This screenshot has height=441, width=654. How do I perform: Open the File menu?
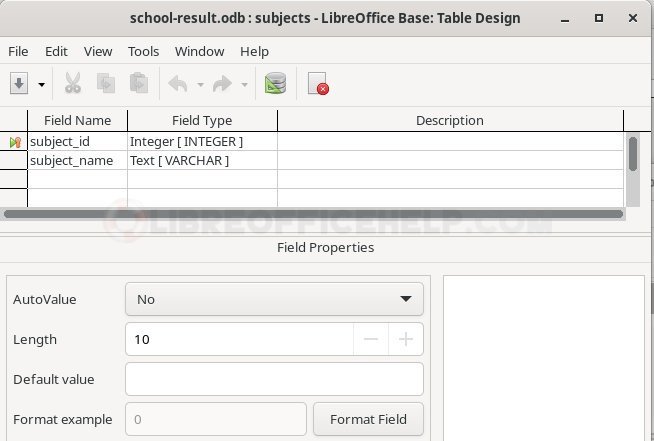pos(18,51)
